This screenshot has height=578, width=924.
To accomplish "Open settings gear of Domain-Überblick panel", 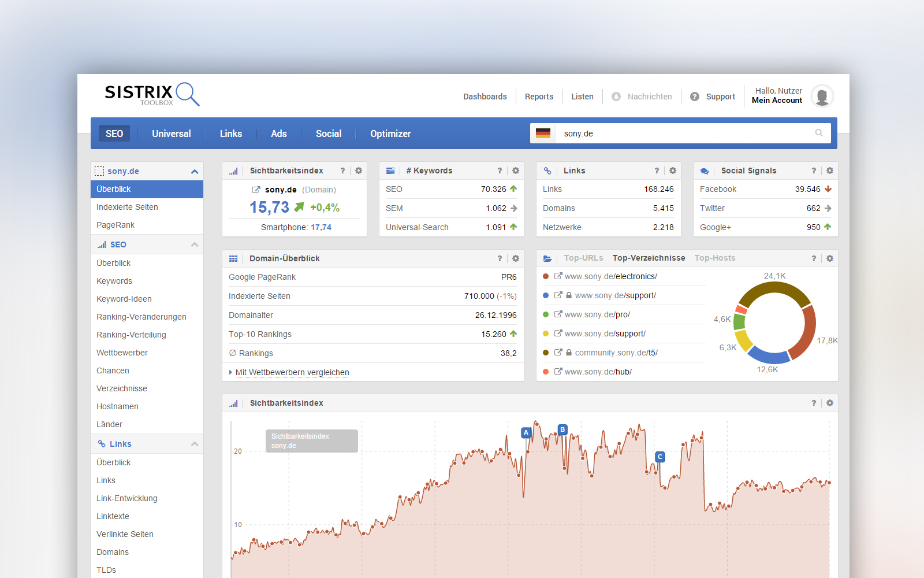I will [515, 258].
